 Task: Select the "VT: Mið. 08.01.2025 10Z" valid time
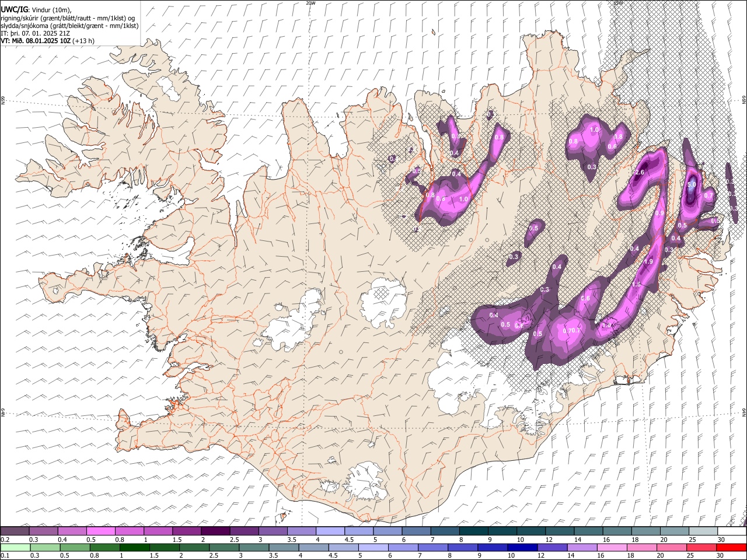click(x=36, y=41)
